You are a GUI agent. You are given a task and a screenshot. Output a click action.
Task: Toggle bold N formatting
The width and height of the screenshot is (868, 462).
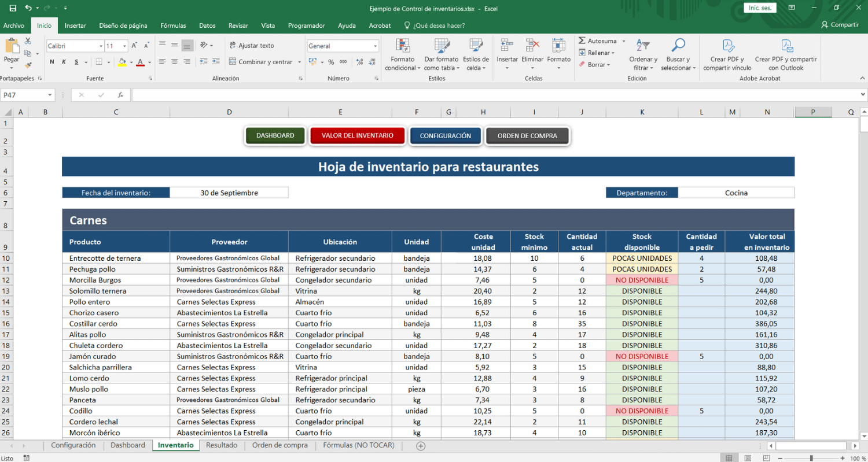(52, 62)
